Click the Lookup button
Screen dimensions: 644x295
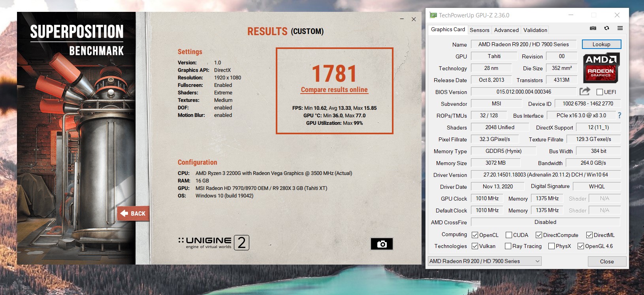click(x=601, y=44)
